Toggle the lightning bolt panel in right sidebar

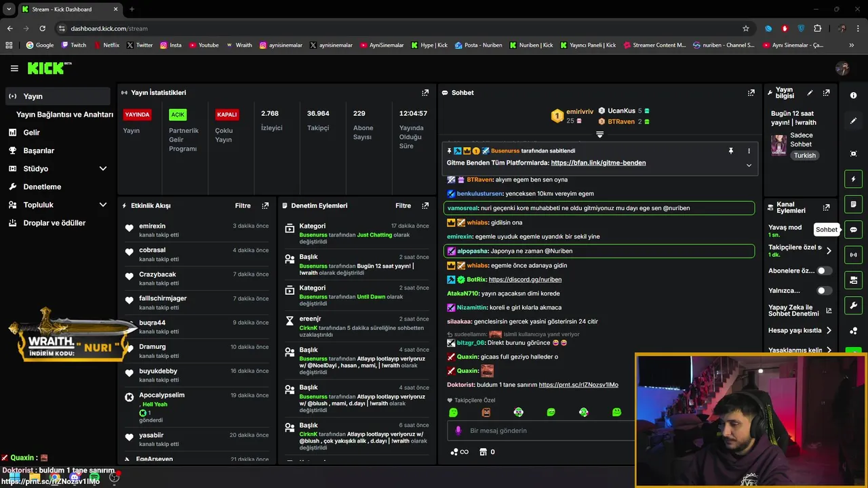coord(853,179)
